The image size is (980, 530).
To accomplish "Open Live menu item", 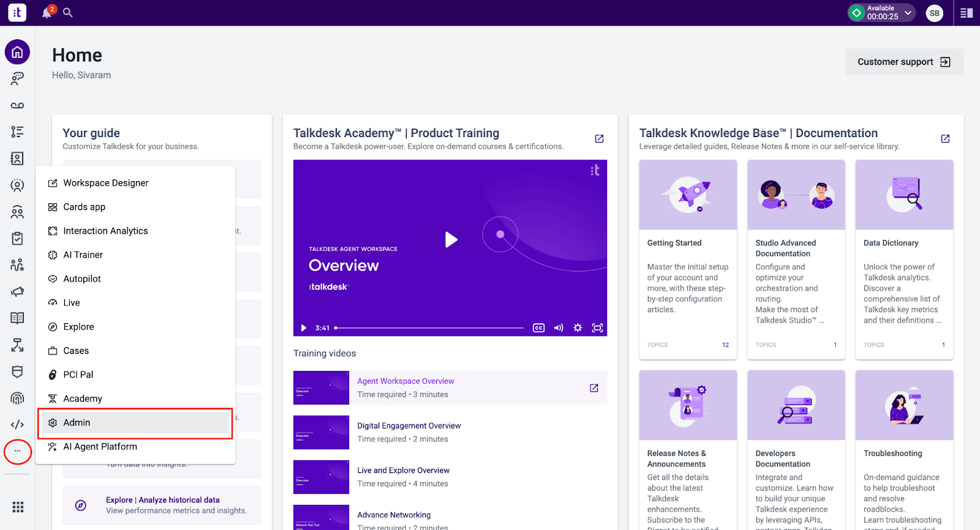I will coord(135,302).
